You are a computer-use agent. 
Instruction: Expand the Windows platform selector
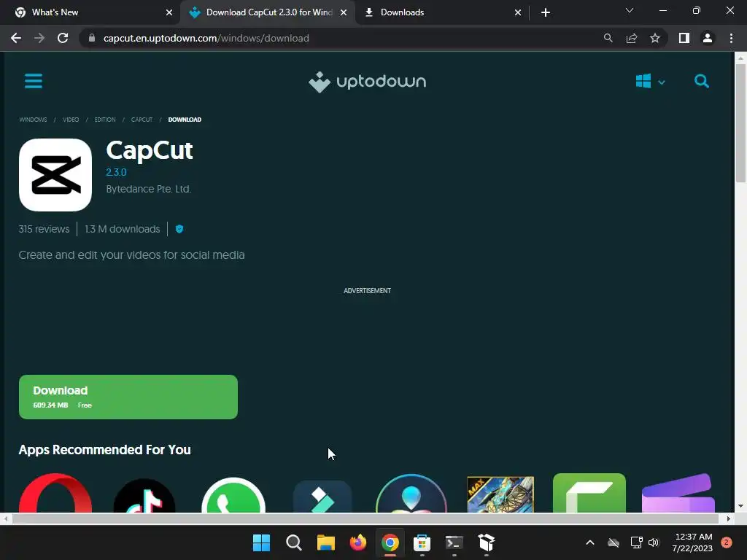point(650,82)
